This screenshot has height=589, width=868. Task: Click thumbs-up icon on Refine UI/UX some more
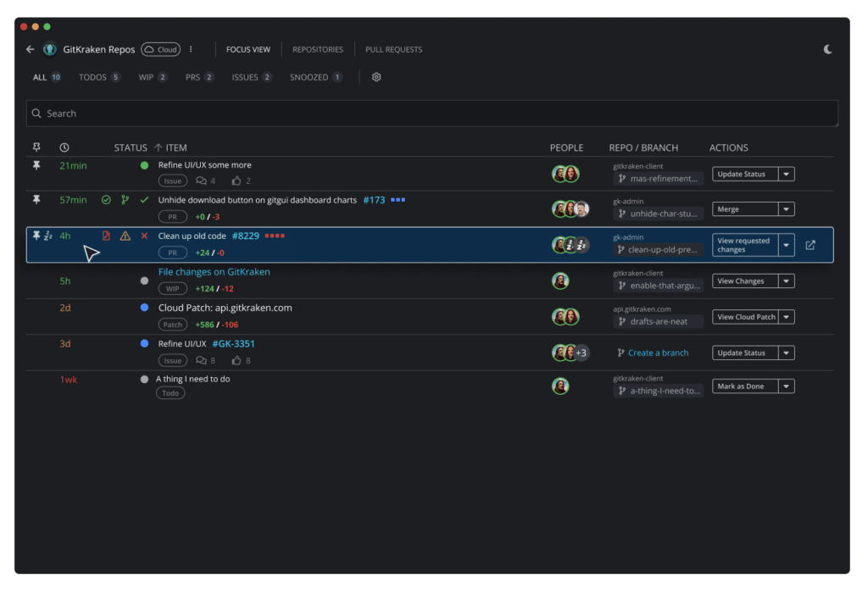tap(236, 181)
